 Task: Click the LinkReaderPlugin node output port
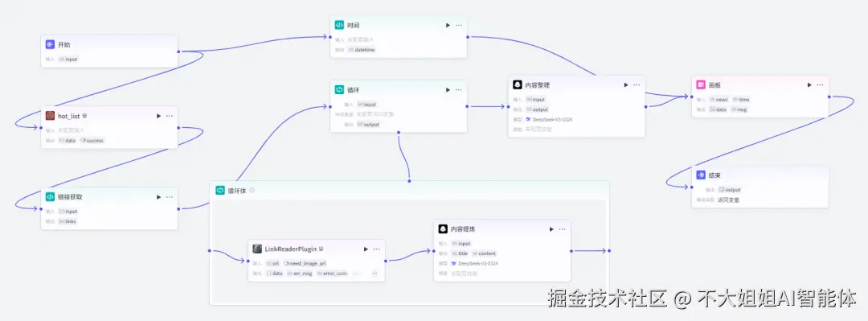point(385,261)
